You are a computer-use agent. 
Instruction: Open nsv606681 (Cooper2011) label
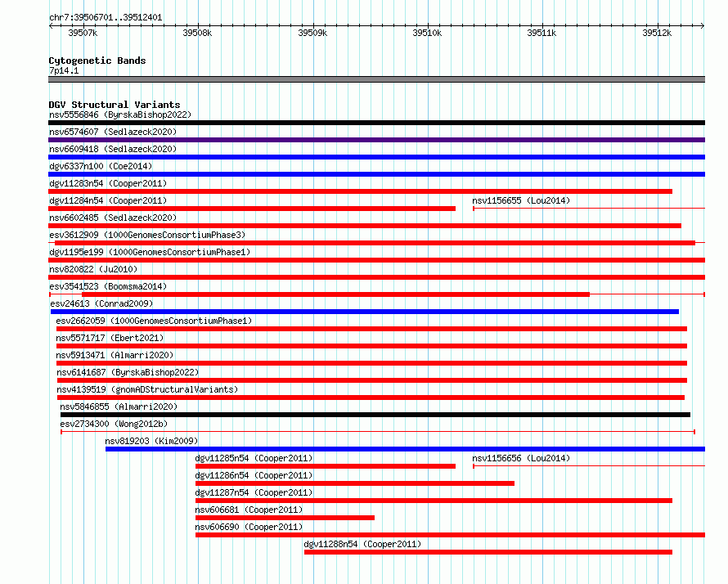pos(249,510)
